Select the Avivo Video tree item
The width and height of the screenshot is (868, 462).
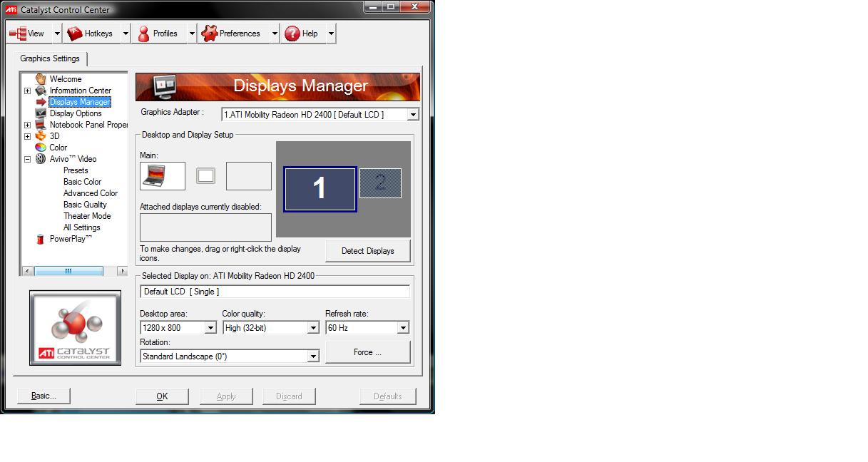pos(73,159)
